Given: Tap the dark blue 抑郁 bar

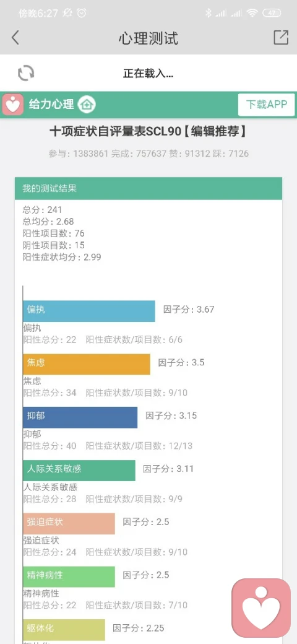Looking at the screenshot, I should (80, 417).
